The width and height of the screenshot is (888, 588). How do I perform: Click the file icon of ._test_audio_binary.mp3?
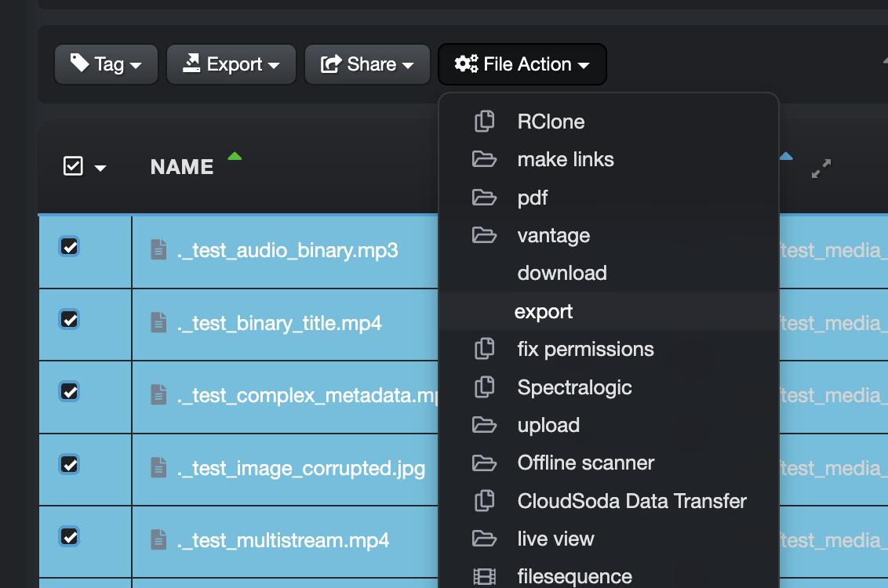click(158, 249)
